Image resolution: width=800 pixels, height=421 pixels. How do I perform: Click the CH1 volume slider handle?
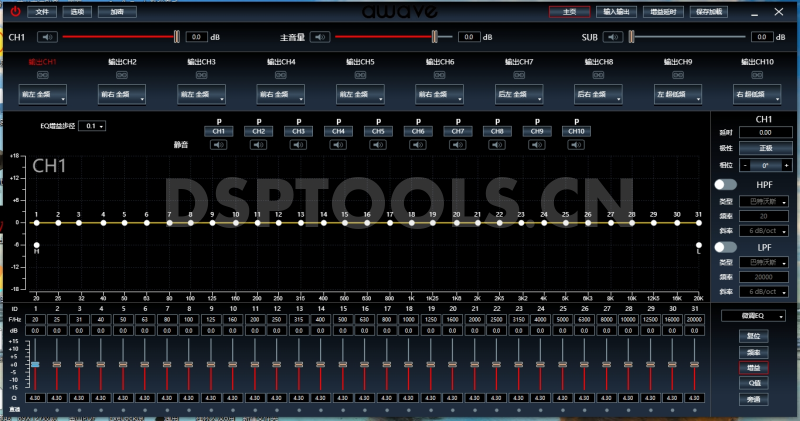(177, 37)
